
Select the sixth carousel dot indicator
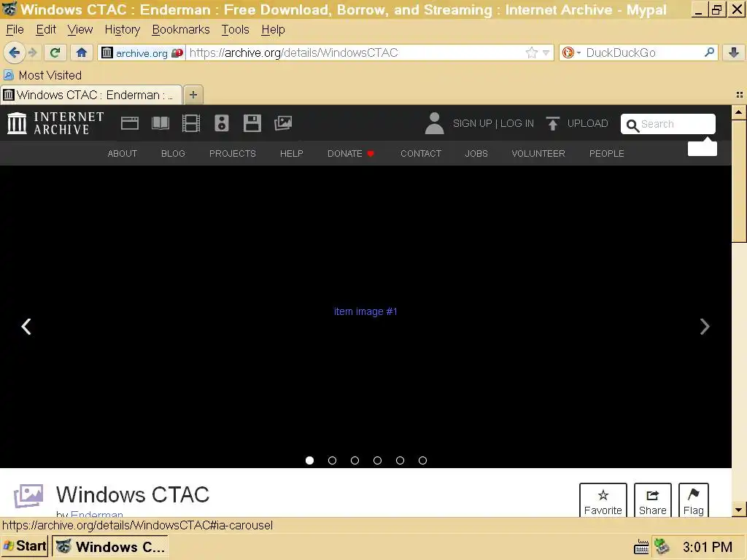coord(422,461)
